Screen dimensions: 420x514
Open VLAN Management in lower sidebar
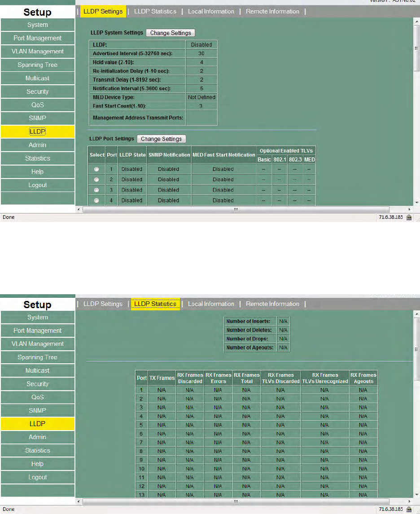[38, 344]
